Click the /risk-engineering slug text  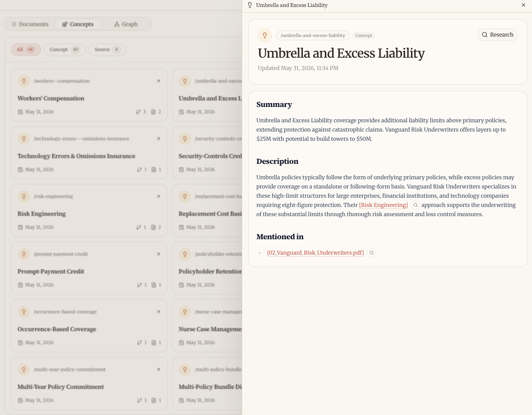(x=53, y=197)
